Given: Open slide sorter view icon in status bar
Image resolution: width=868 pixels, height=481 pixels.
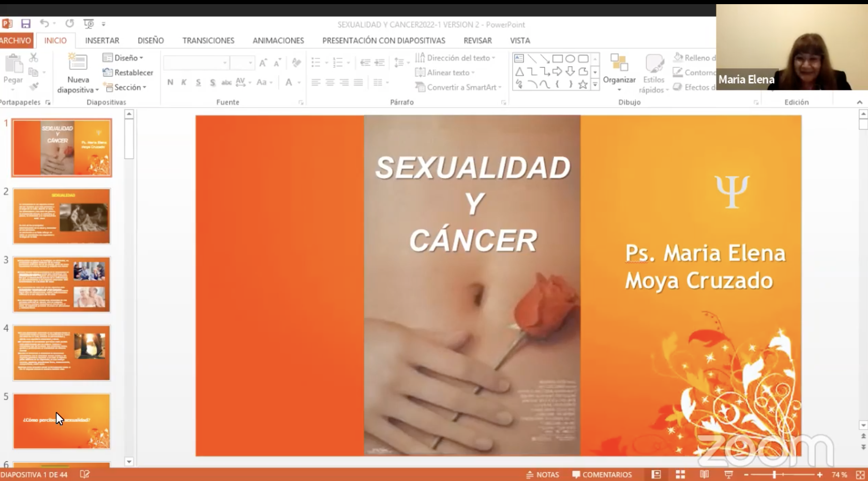Looking at the screenshot, I should (x=680, y=474).
